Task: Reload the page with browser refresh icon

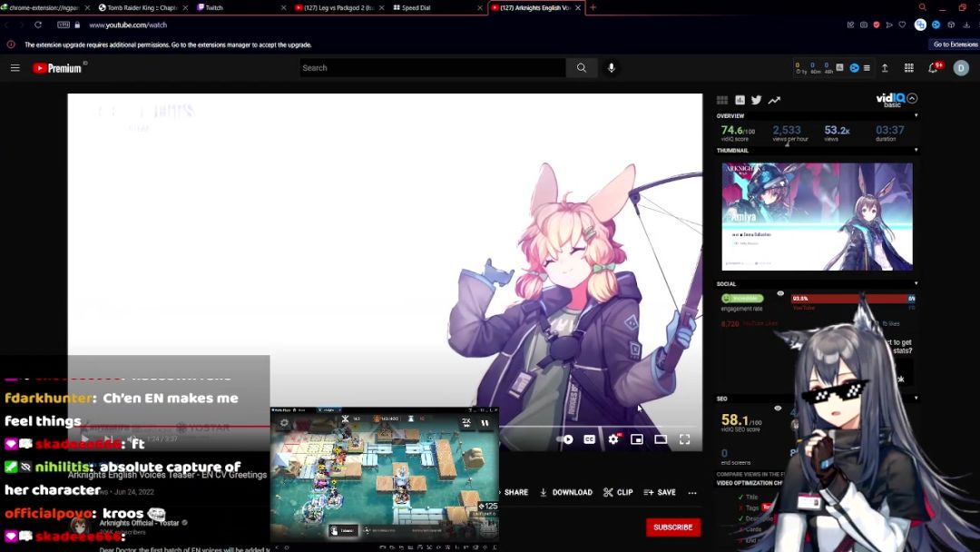Action: coord(38,25)
